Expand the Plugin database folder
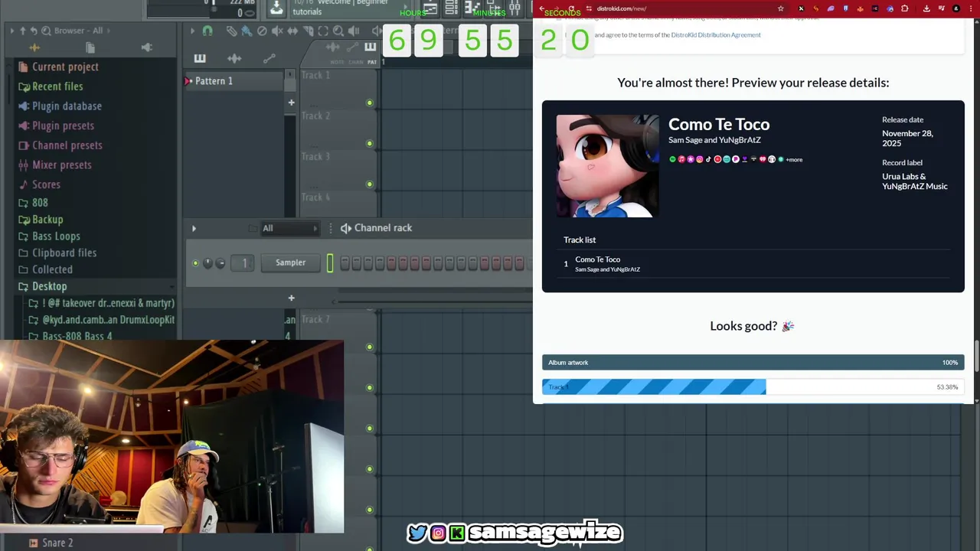The width and height of the screenshot is (980, 551). (x=67, y=106)
